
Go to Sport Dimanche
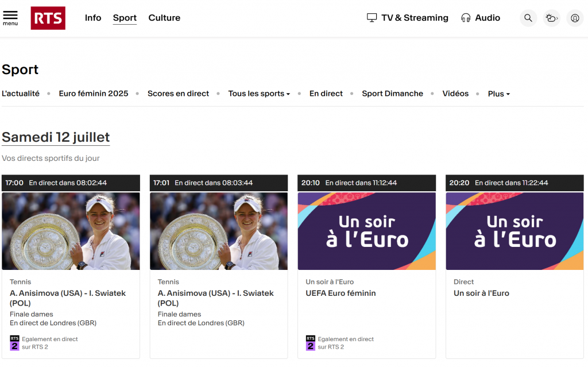(392, 94)
